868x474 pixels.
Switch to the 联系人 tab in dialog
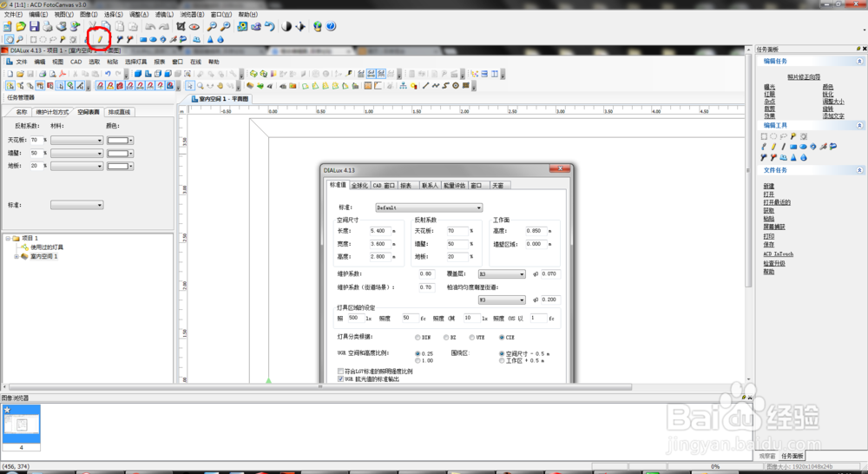429,186
